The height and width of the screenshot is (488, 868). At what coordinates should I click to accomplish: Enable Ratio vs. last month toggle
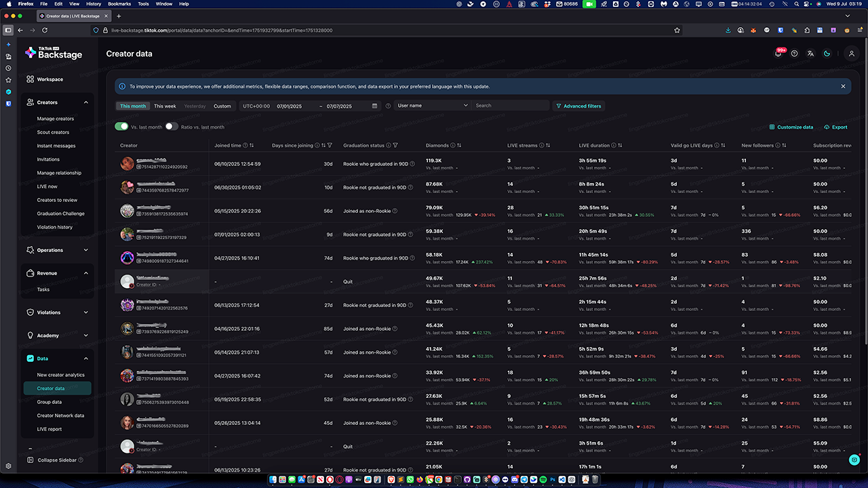point(172,127)
